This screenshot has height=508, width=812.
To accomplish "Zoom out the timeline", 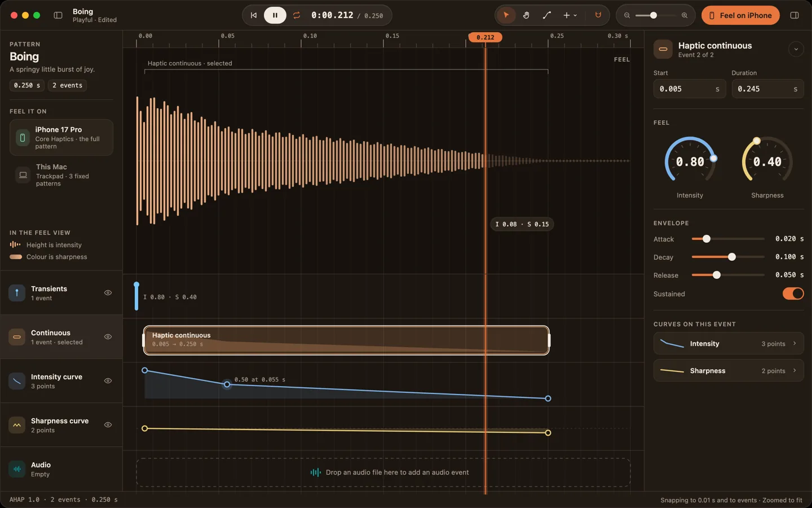I will tap(627, 15).
